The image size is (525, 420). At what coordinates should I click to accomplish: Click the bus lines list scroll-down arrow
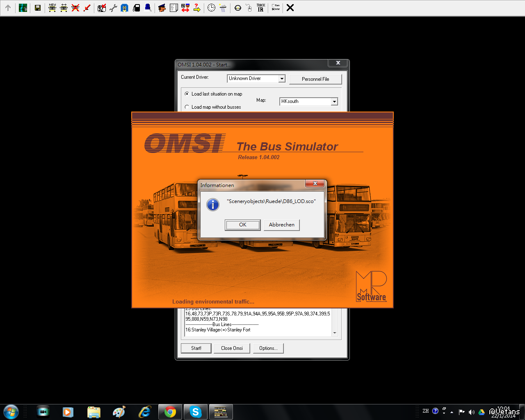(x=335, y=333)
